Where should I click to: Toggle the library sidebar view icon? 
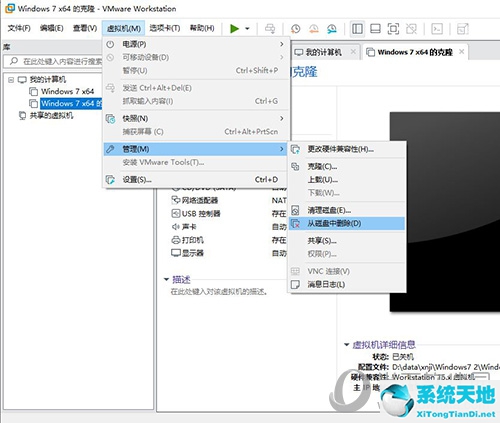click(x=357, y=29)
